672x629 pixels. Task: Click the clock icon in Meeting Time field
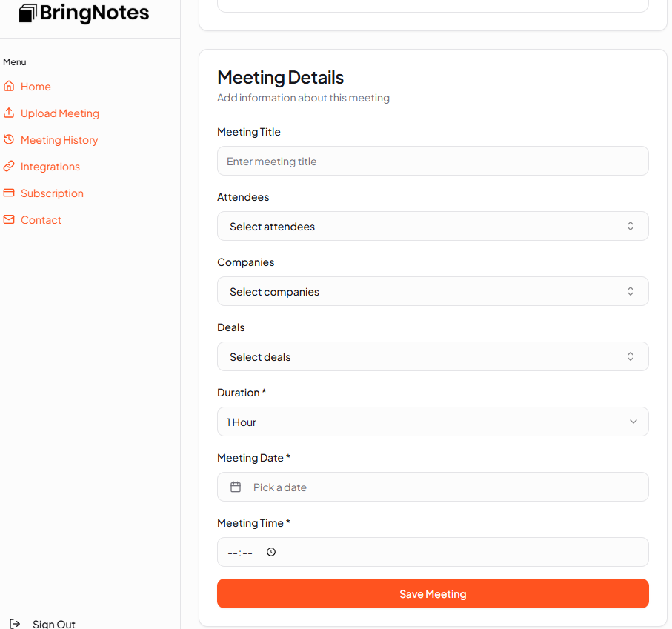click(x=271, y=552)
